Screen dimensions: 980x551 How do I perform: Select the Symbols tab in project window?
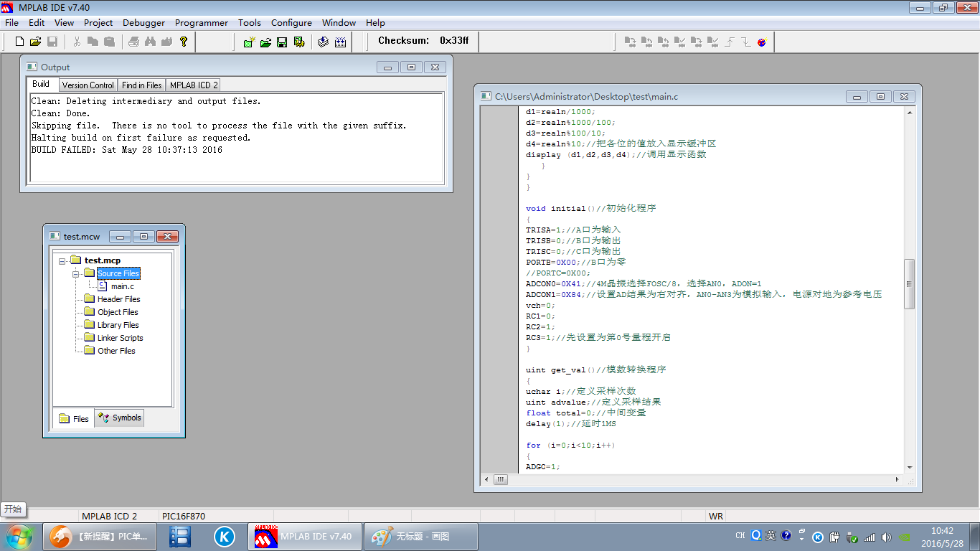[x=120, y=418]
